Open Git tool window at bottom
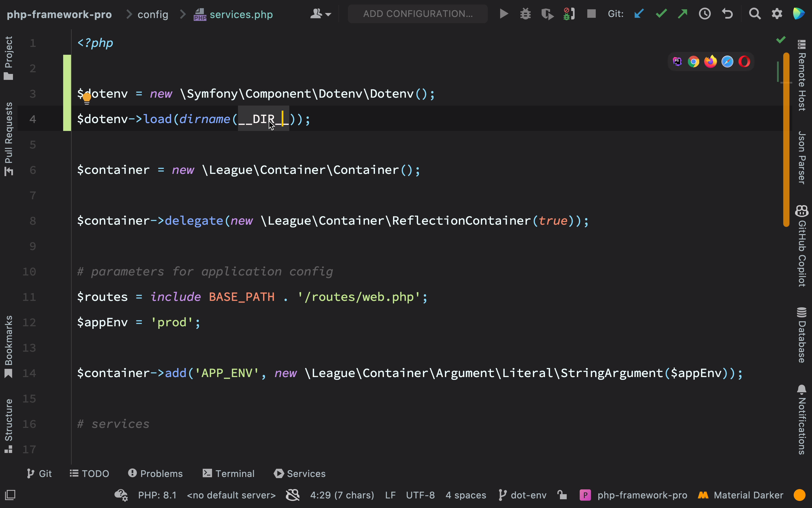Viewport: 812px width, 508px height. [x=39, y=473]
